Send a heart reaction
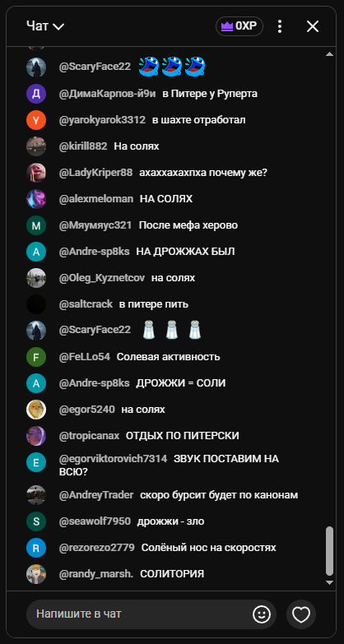 point(301,614)
